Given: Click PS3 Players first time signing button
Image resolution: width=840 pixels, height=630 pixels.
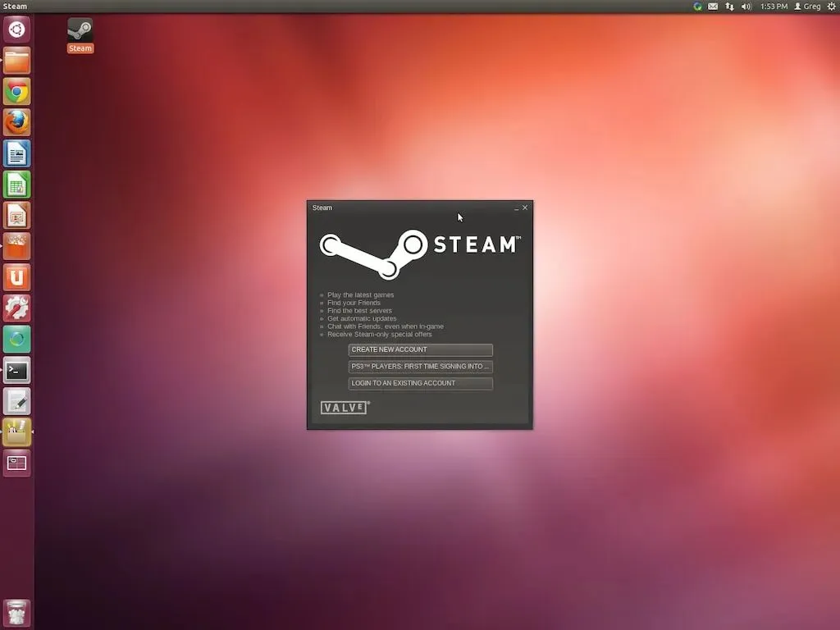Looking at the screenshot, I should click(x=421, y=367).
